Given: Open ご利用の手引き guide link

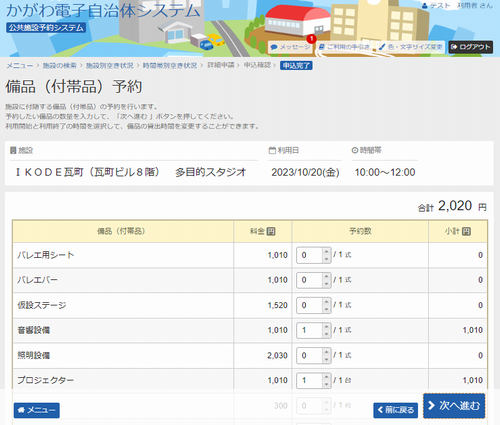Looking at the screenshot, I should (344, 47).
